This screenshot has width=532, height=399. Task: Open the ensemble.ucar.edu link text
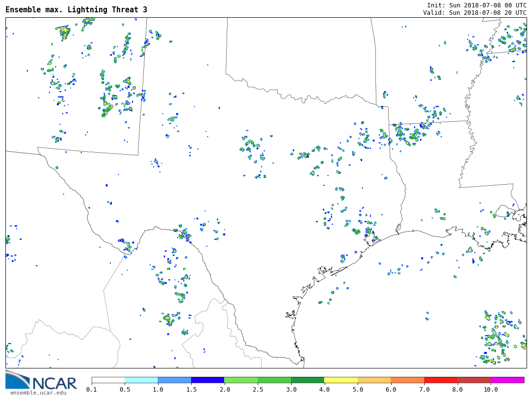tap(38, 393)
